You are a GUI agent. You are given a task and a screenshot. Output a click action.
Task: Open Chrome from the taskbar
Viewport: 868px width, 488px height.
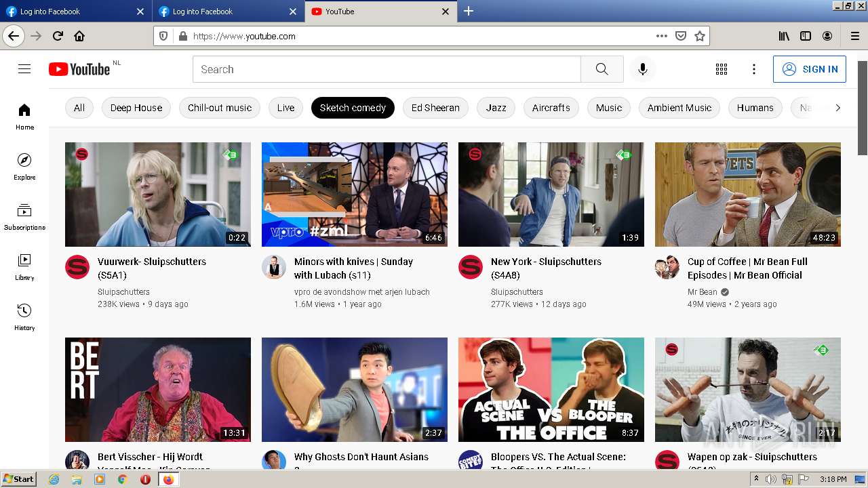pyautogui.click(x=122, y=479)
